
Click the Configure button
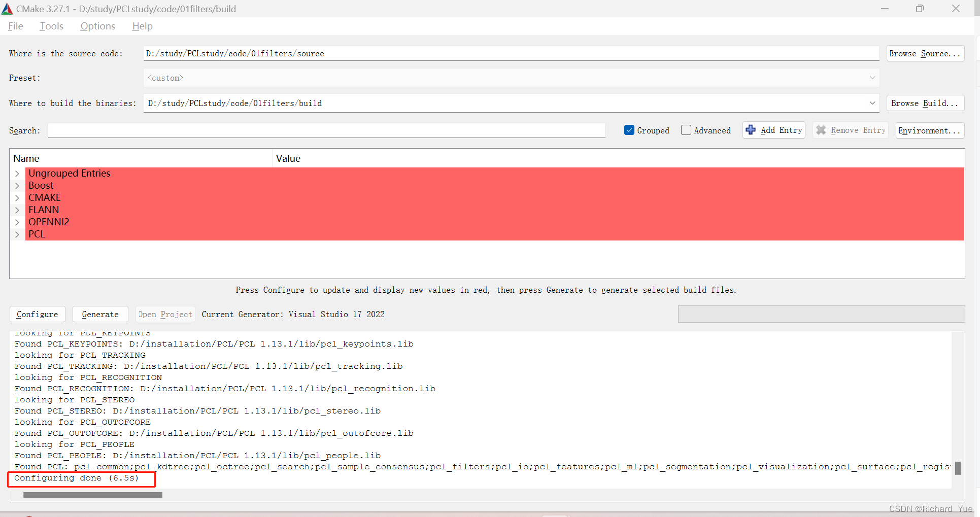tap(38, 314)
